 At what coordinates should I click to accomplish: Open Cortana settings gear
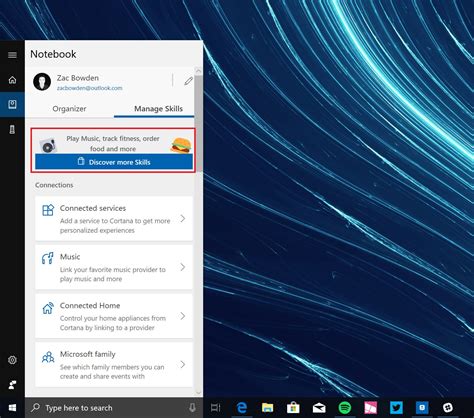12,360
